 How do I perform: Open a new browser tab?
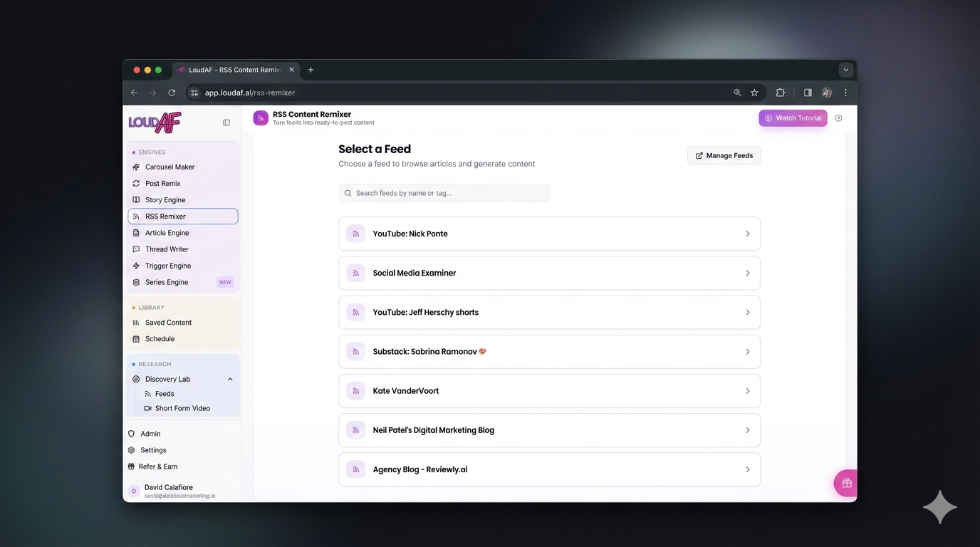pyautogui.click(x=311, y=70)
